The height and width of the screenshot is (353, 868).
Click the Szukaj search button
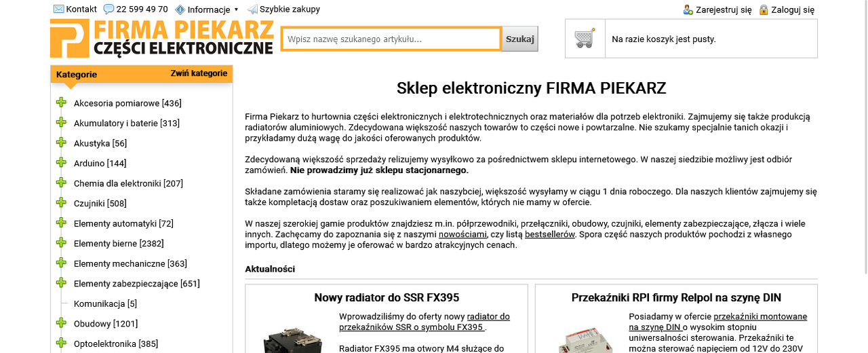[x=520, y=39]
